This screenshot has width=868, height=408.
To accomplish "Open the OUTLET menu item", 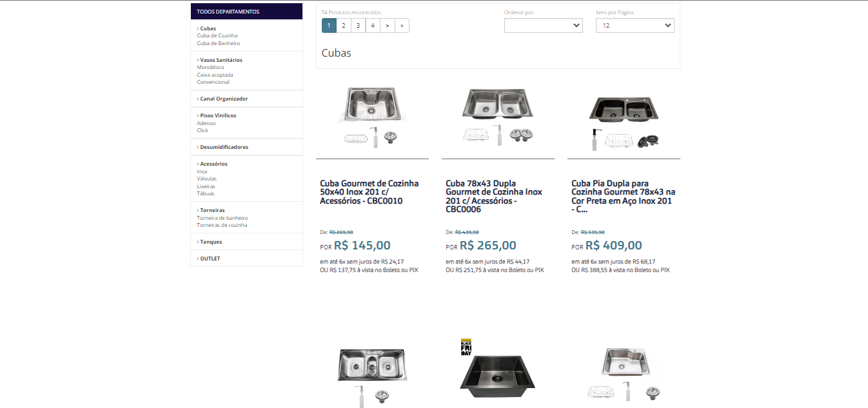I will (x=210, y=258).
